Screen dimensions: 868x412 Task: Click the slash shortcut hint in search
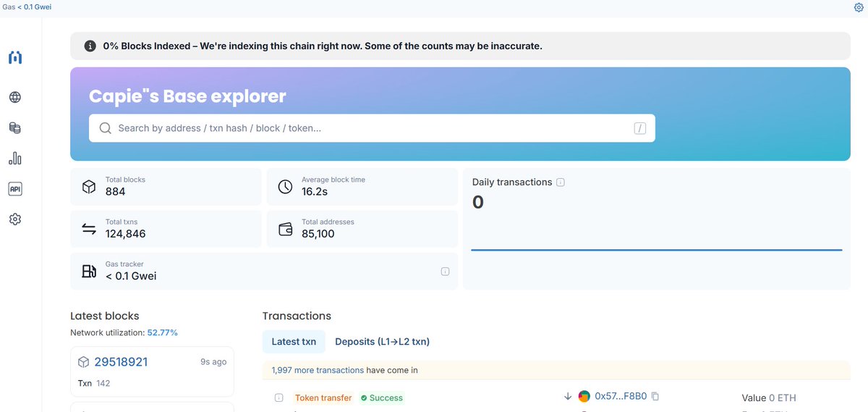click(639, 128)
